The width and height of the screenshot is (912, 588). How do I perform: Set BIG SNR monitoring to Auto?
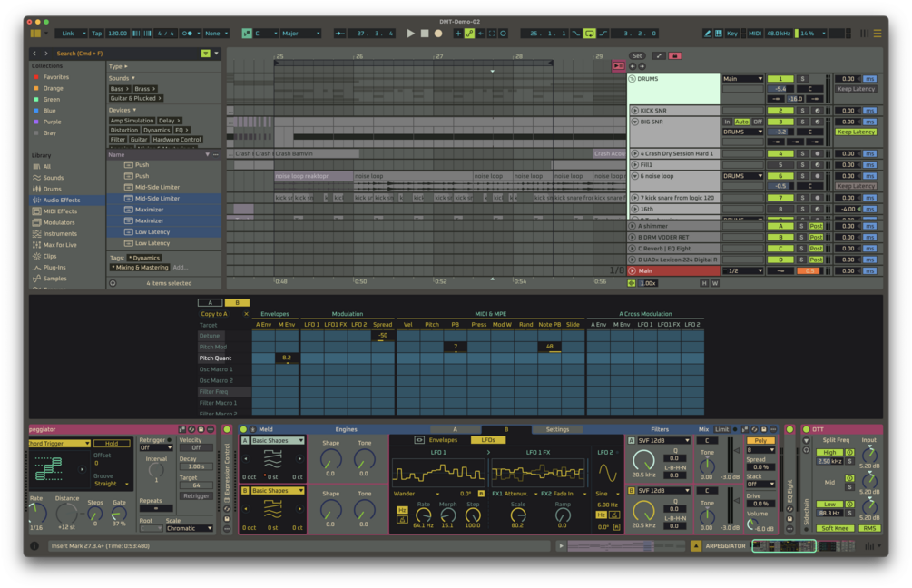[741, 122]
